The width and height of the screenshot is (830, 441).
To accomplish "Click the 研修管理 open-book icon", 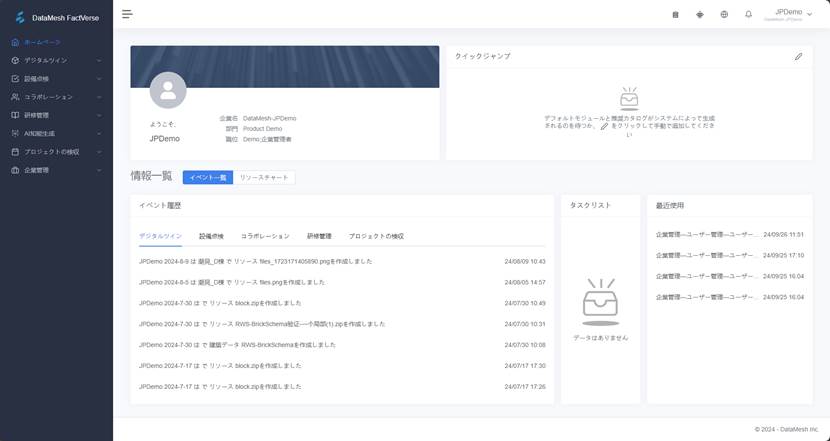I will point(15,115).
